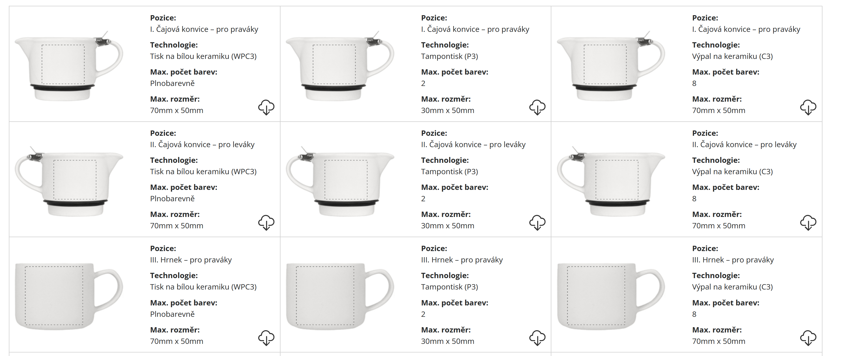This screenshot has width=868, height=356.
Task: Download template for right-handed teapot Tampontisk P3
Action: tap(537, 107)
